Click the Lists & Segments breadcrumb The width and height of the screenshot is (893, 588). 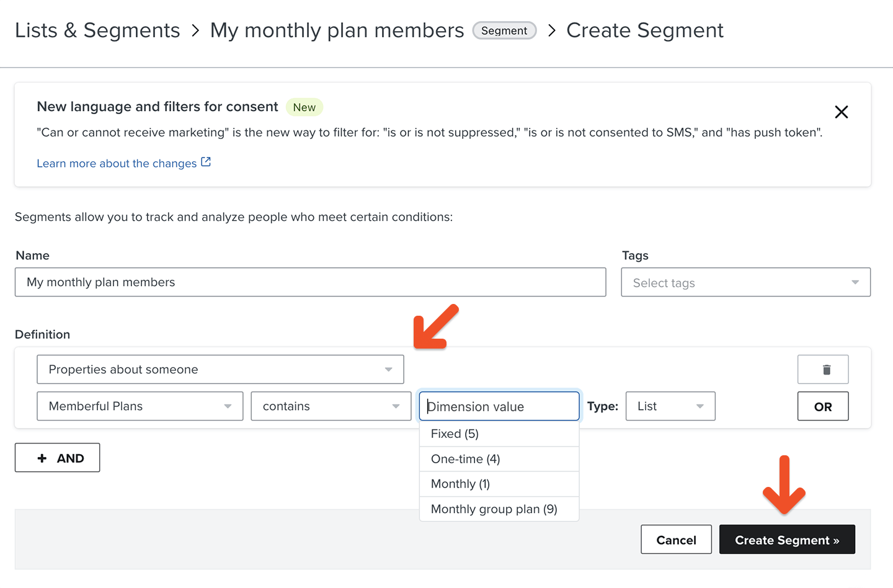tap(97, 30)
